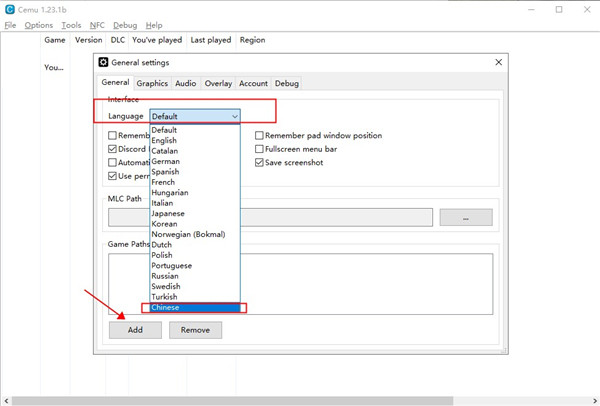Choose Hungarian in language list
The image size is (600, 406).
pyautogui.click(x=195, y=192)
